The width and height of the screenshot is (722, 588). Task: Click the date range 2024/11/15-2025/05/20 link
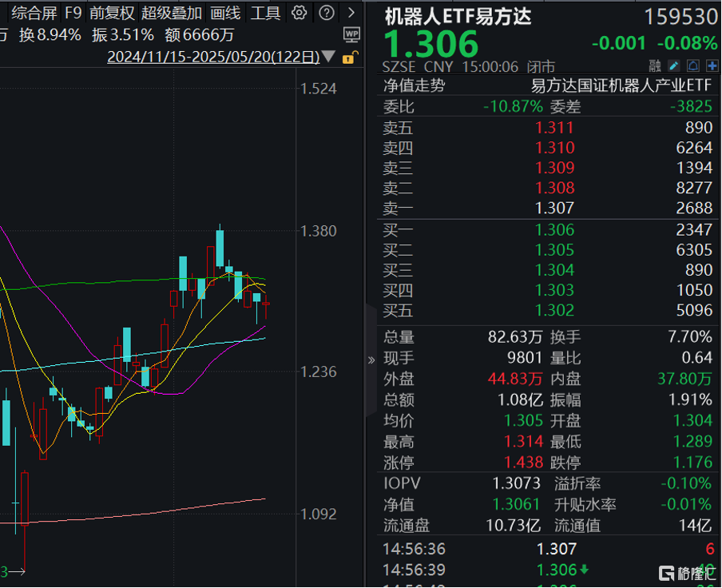point(213,57)
